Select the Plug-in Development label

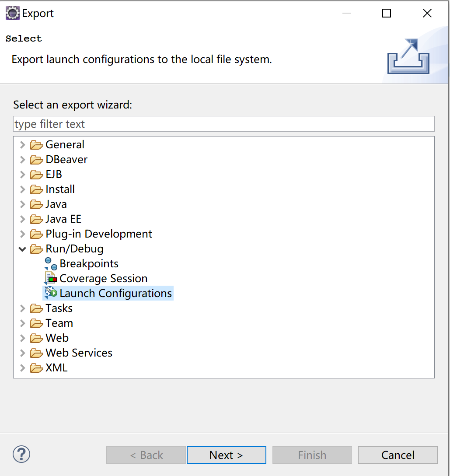coord(99,234)
